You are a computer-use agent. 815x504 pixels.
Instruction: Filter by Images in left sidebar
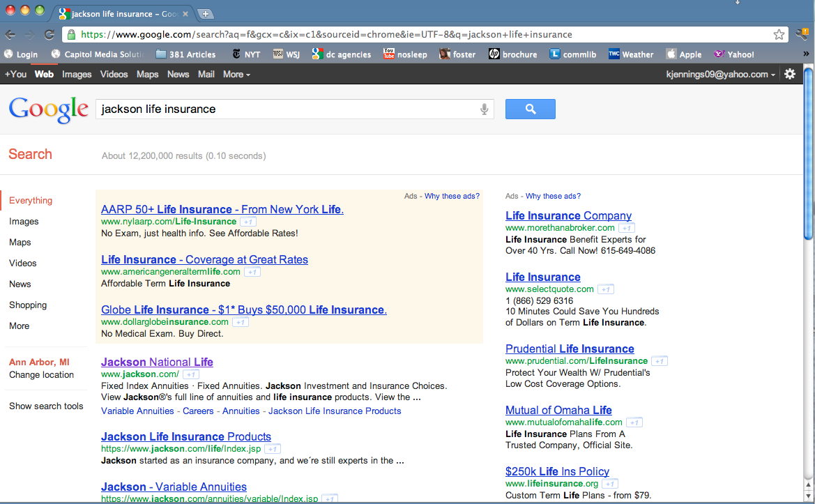point(24,222)
